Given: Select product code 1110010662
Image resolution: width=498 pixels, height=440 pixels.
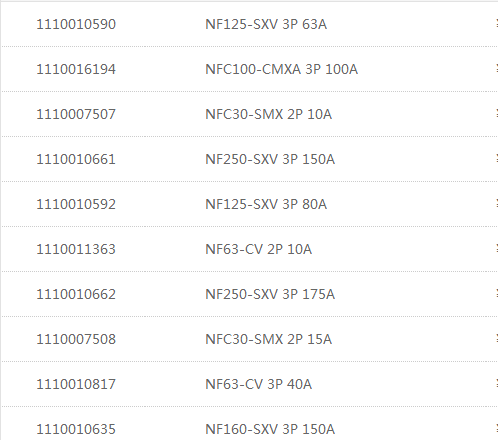Looking at the screenshot, I should pos(76,294).
